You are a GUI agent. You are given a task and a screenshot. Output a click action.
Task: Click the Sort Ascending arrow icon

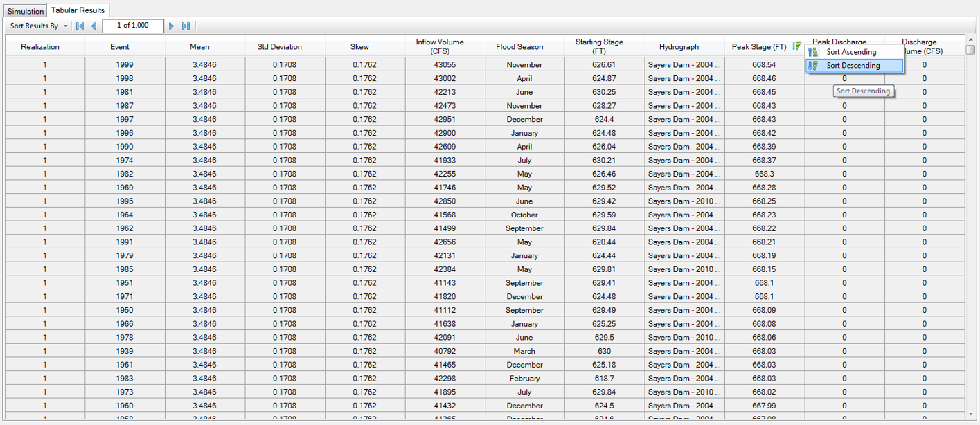click(812, 51)
